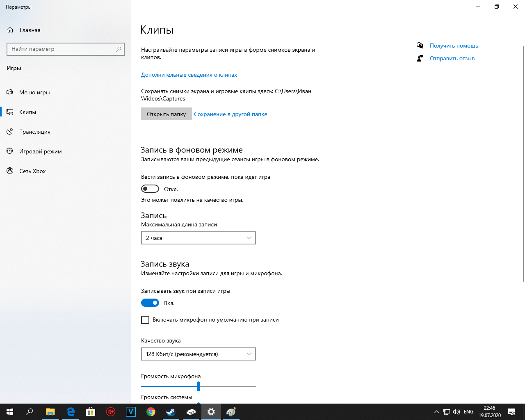Screen dimensions: 525x420
Task: Click the Найти параметр search field
Action: (x=66, y=49)
